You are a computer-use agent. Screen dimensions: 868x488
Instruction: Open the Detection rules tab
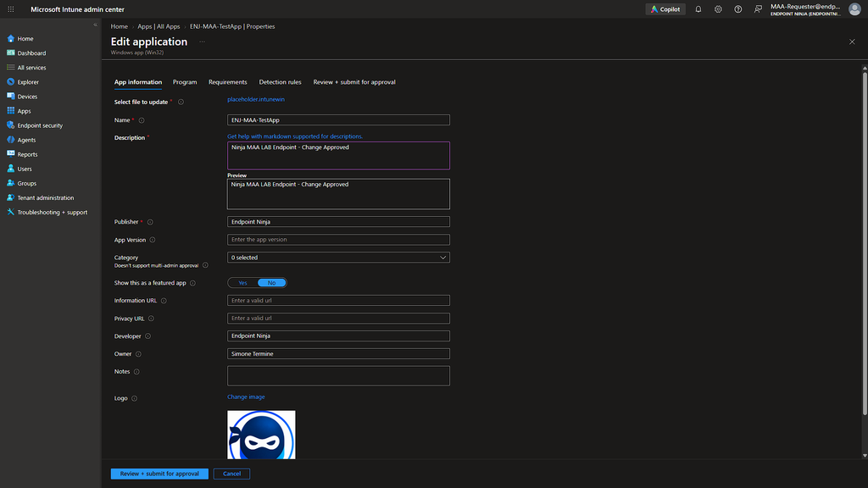coord(280,82)
